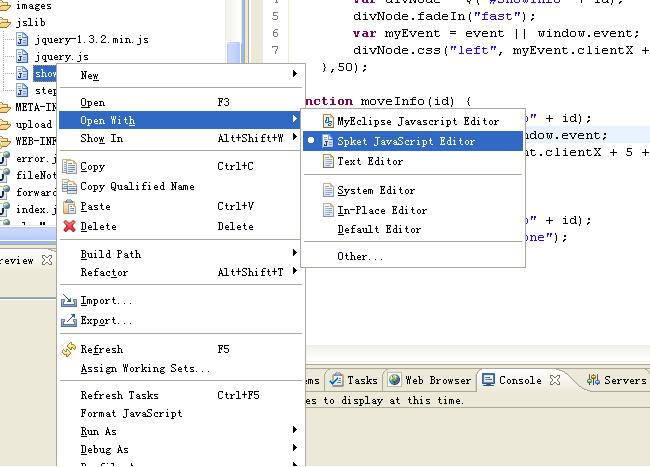
Task: Click the upload folder icon
Action: click(5, 124)
